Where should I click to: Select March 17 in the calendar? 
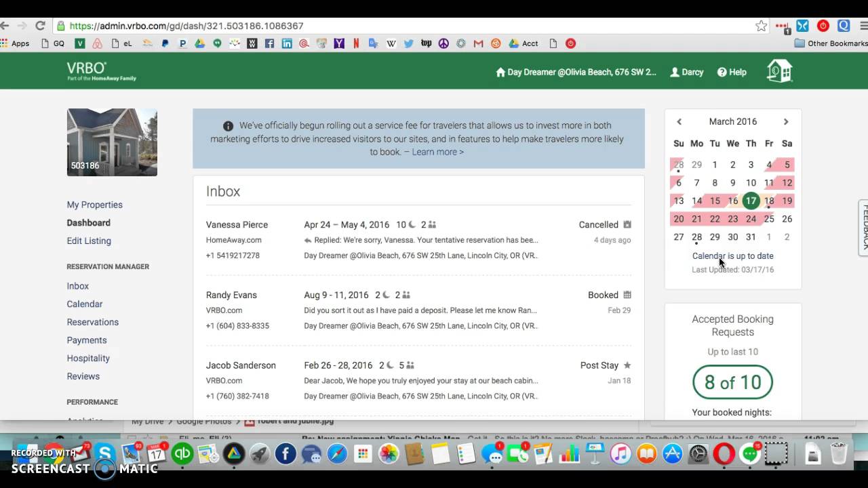pos(751,201)
